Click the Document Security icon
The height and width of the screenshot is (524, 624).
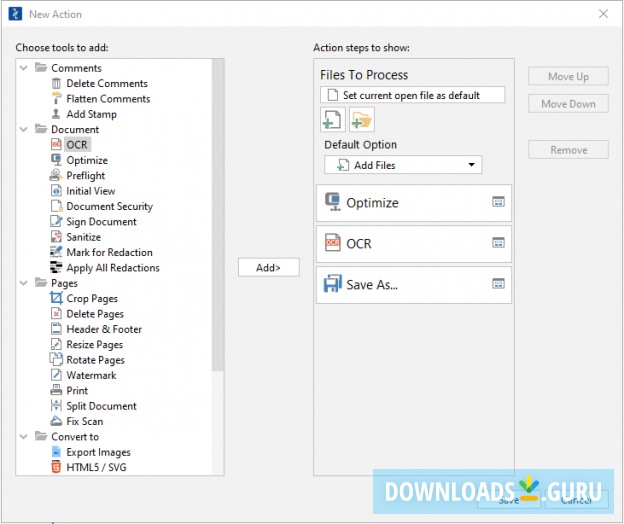pyautogui.click(x=56, y=206)
